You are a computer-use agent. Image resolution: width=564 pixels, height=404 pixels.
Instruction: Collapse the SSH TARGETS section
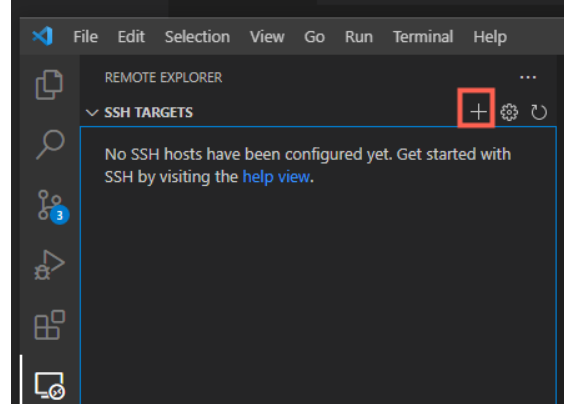(x=92, y=113)
